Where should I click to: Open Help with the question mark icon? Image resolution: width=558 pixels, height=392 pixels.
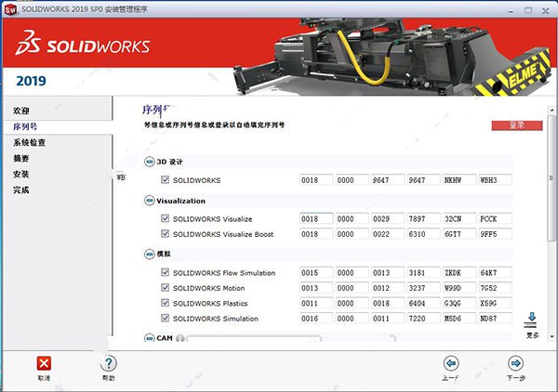(109, 363)
